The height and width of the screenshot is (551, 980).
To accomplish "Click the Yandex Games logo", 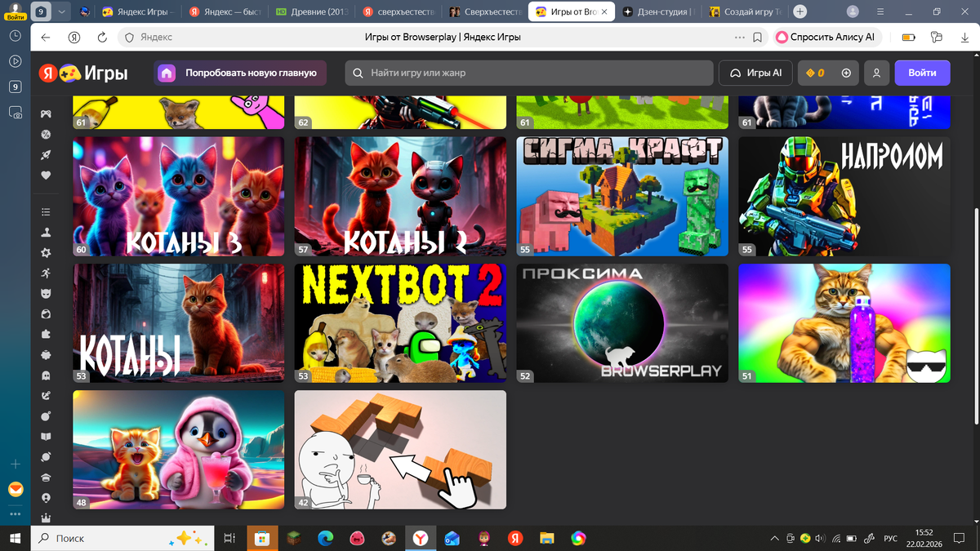I will pyautogui.click(x=83, y=73).
